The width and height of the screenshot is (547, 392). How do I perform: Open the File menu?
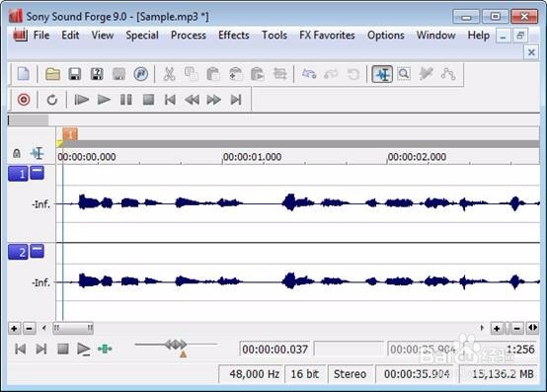[41, 36]
